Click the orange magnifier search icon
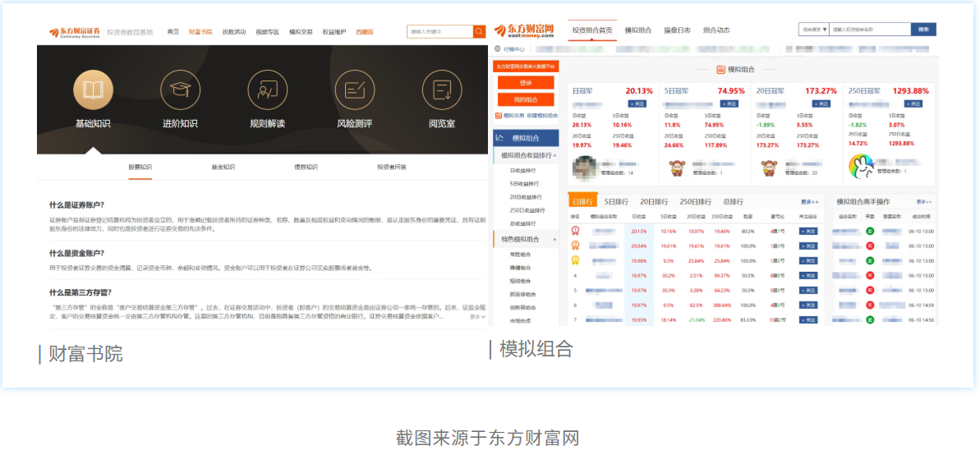 click(480, 31)
